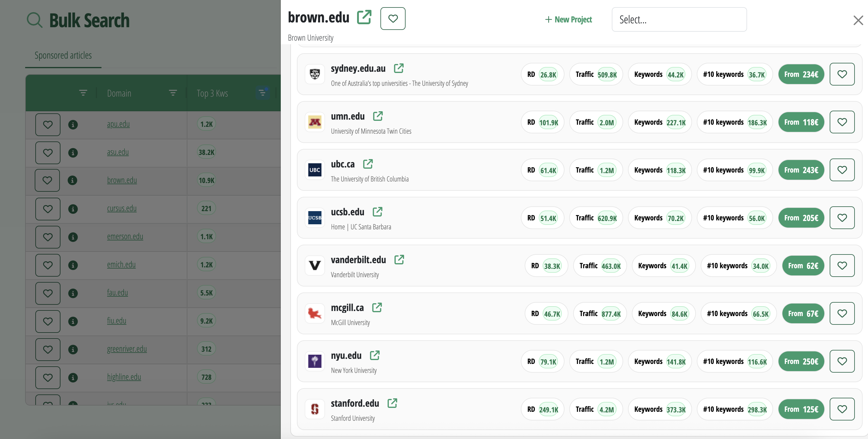868x439 pixels.
Task: Click the Sydney university logo thumbnail
Action: click(x=315, y=74)
